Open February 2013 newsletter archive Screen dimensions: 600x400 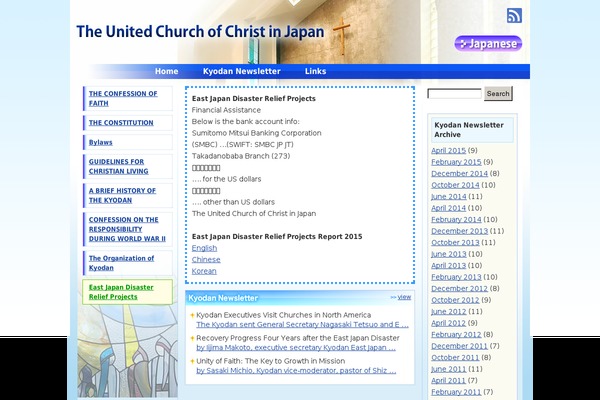(456, 277)
